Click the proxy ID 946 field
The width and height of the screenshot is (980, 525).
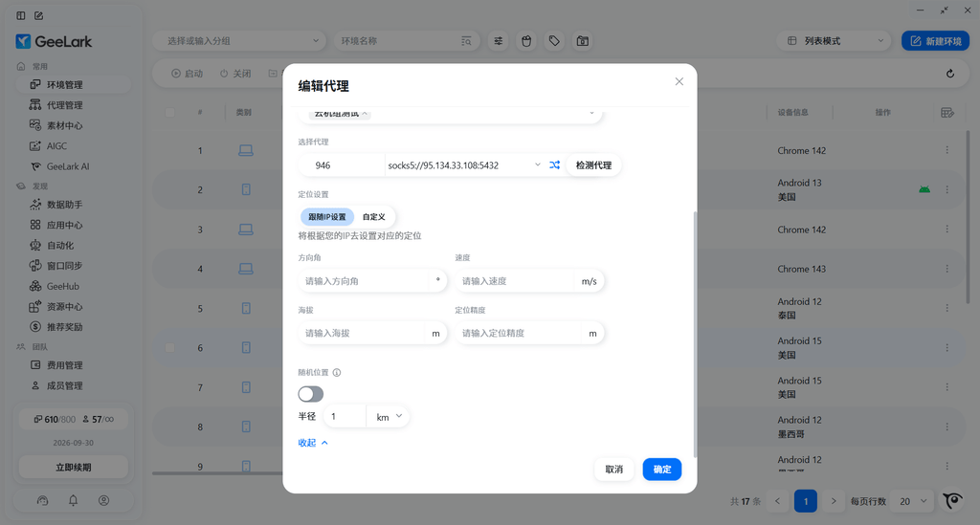[342, 165]
